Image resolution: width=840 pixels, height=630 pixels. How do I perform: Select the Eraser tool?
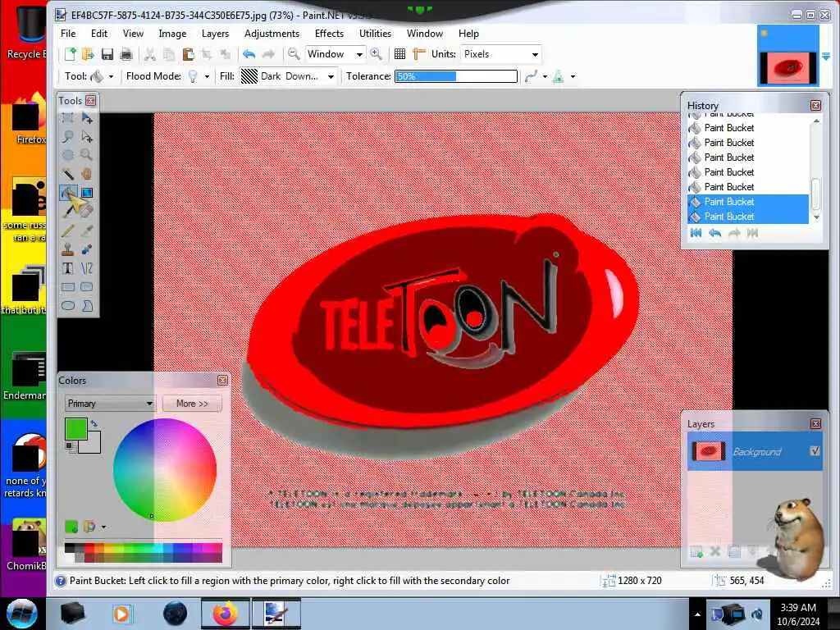[x=87, y=211]
